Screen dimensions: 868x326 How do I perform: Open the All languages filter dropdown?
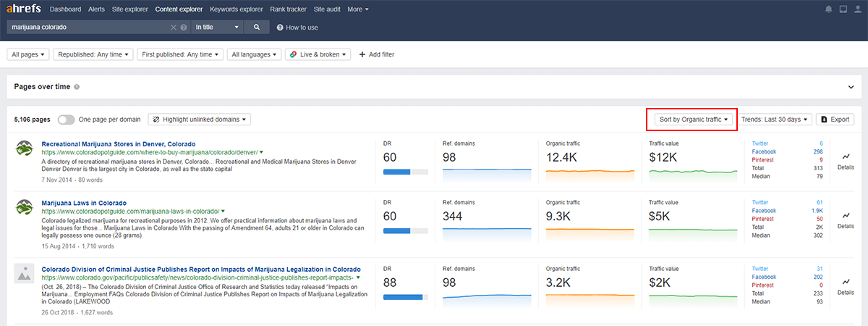254,54
